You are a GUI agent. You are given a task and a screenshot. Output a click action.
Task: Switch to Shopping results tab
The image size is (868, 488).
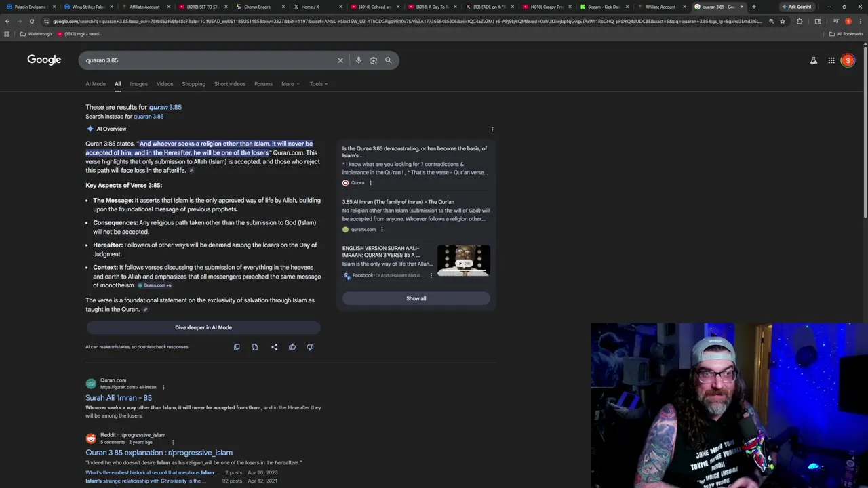pos(193,84)
